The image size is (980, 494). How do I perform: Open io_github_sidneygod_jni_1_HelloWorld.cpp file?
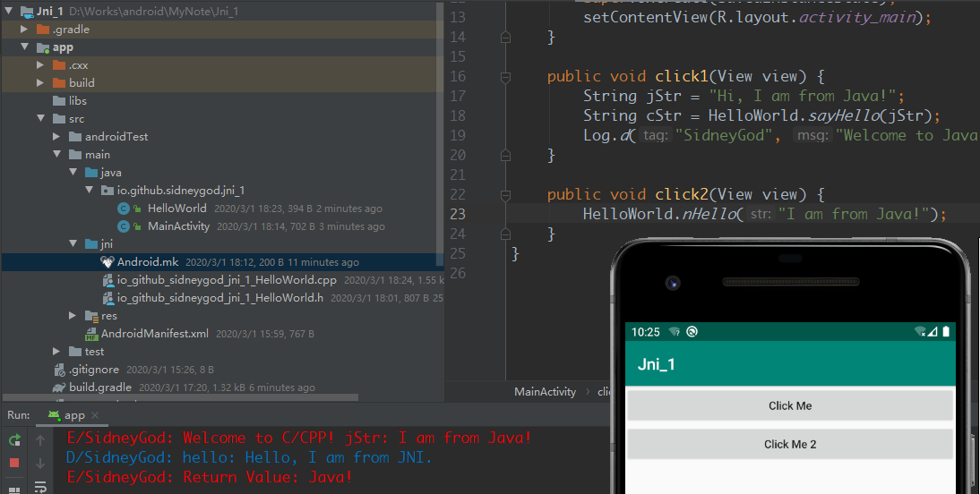point(227,280)
